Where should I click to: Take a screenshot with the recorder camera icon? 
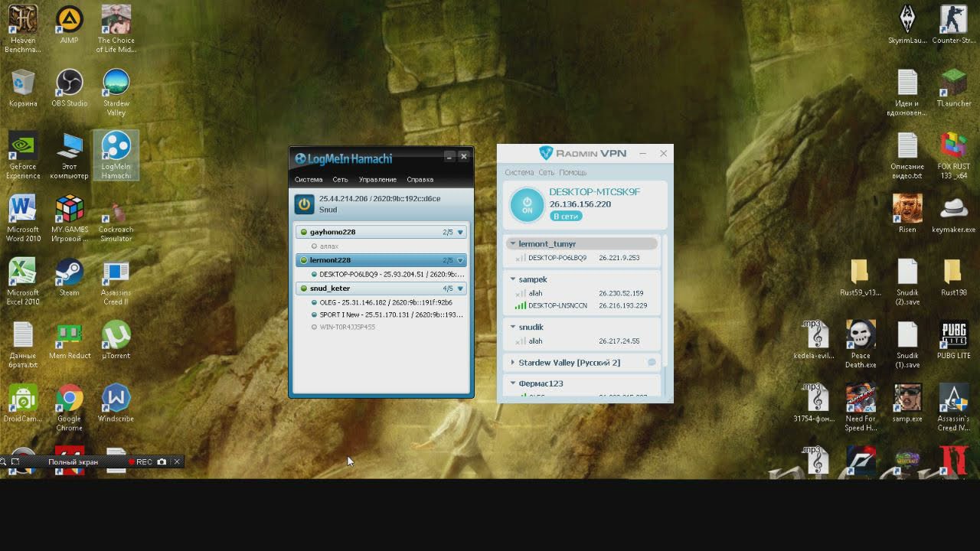click(162, 462)
